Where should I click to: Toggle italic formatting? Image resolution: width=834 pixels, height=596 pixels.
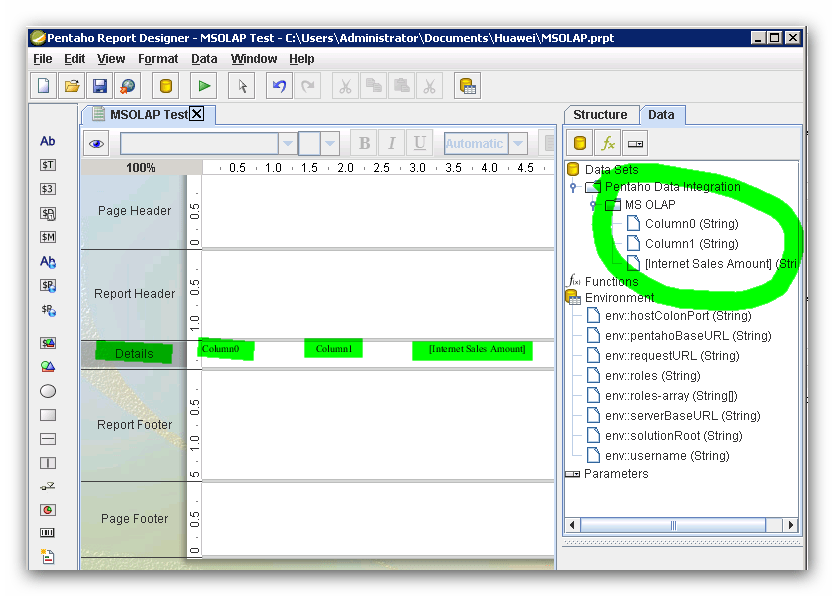click(392, 143)
